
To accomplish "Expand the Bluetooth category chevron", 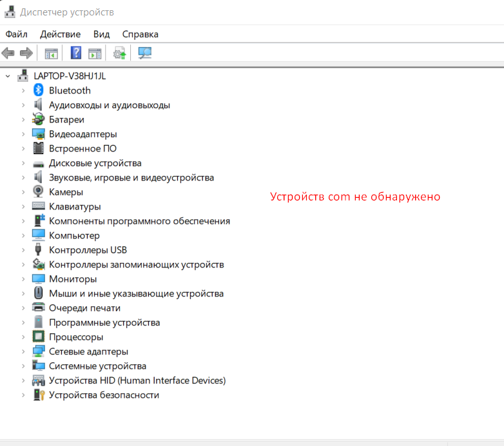I will coord(23,91).
